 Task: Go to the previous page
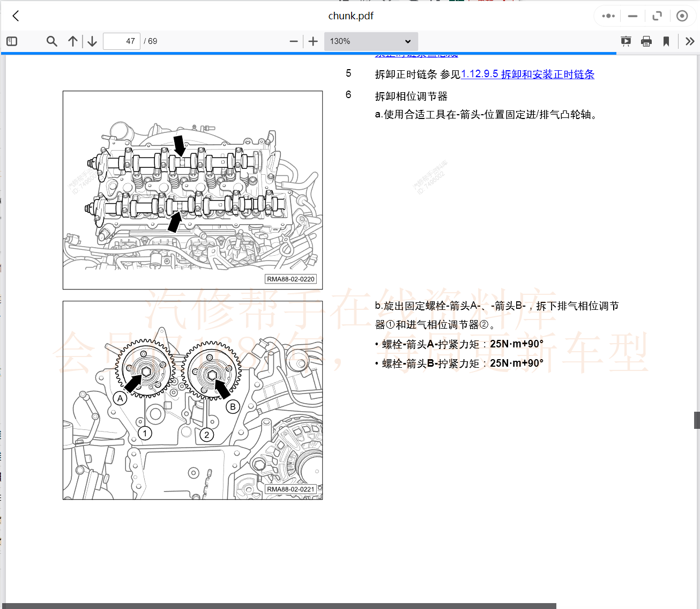pos(73,41)
